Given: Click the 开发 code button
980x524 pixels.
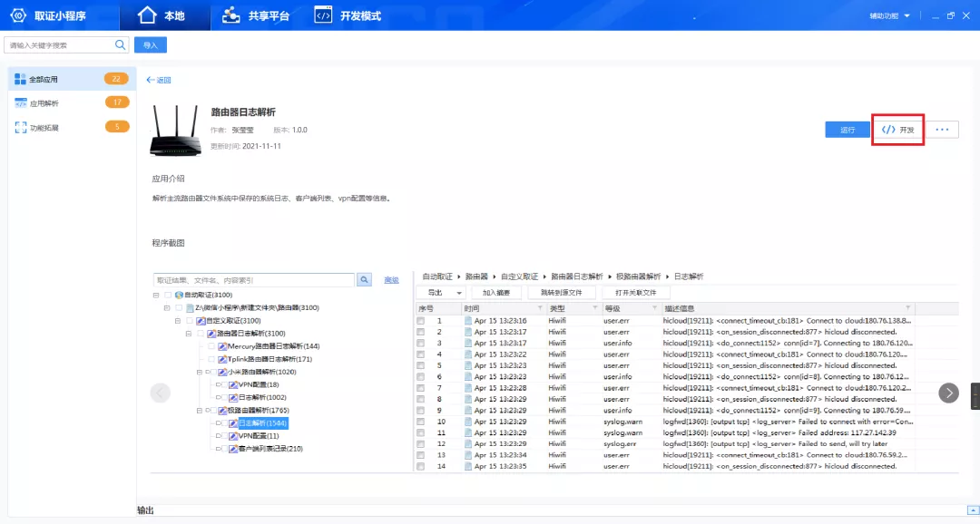Looking at the screenshot, I should tap(897, 130).
